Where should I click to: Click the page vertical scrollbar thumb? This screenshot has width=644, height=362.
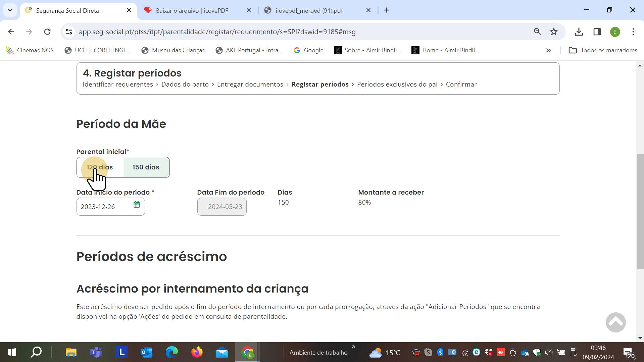point(640,211)
